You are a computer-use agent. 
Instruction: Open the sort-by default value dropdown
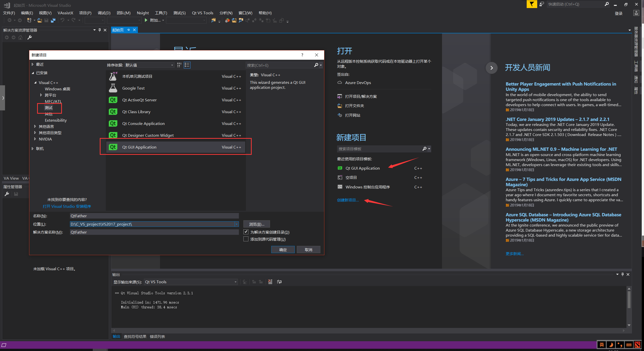click(149, 65)
